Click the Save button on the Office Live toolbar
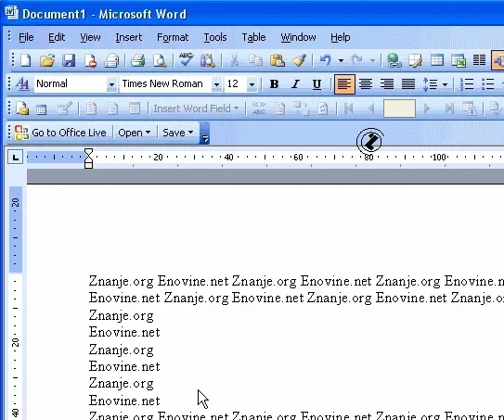This screenshot has width=504, height=420. coord(178,133)
